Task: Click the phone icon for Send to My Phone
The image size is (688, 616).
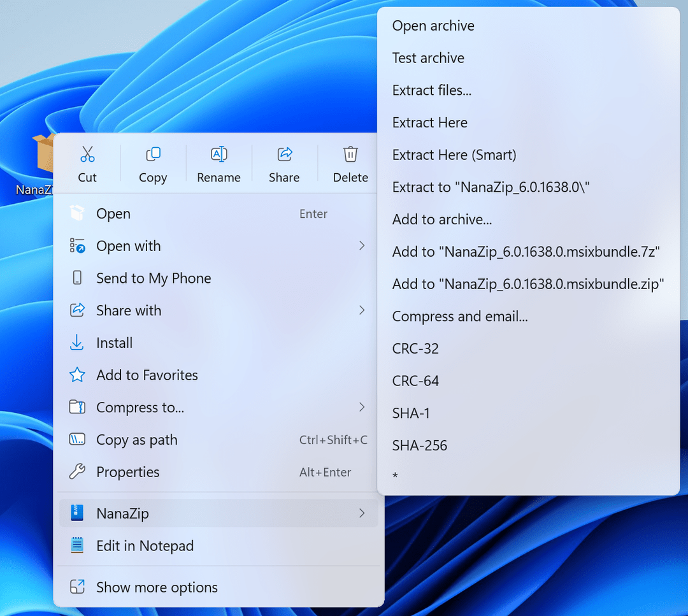Action: pyautogui.click(x=77, y=278)
